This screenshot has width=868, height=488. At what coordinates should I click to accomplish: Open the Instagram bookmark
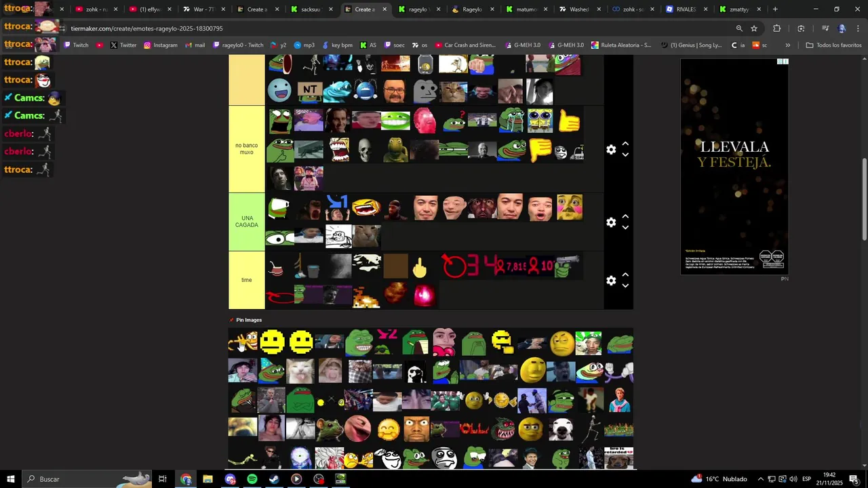[x=161, y=45]
